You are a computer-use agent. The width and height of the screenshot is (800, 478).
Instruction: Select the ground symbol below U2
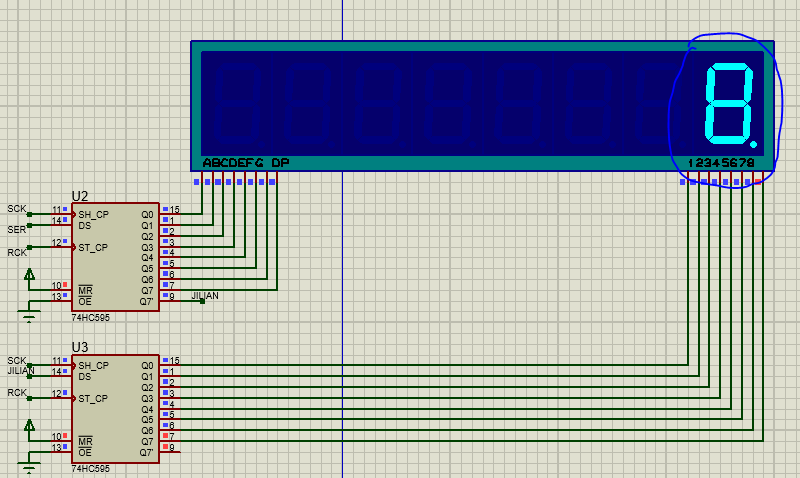[x=29, y=317]
